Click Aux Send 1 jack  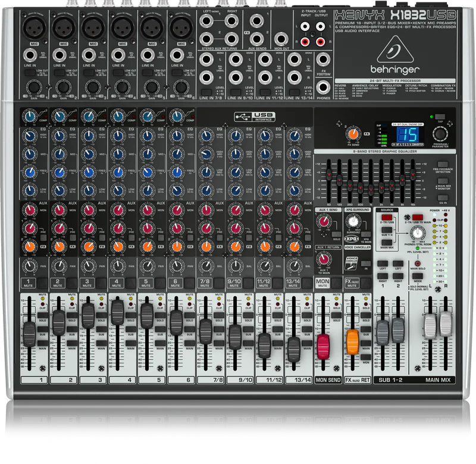257,21
